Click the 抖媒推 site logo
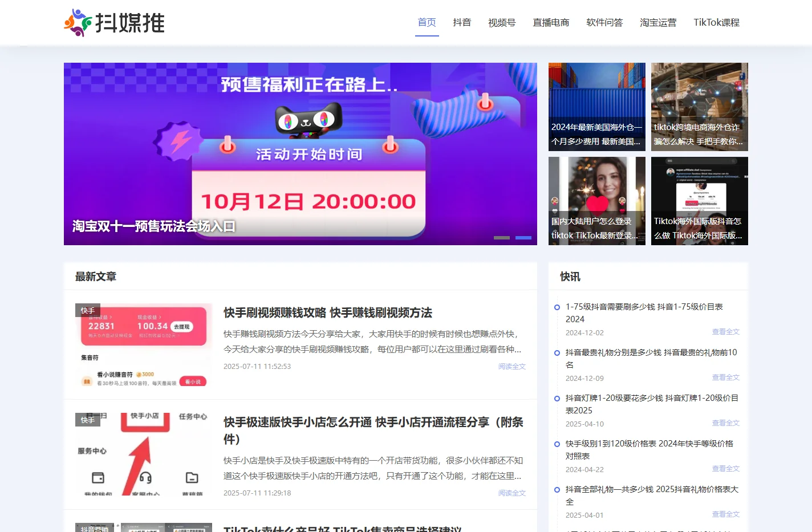 pyautogui.click(x=115, y=23)
